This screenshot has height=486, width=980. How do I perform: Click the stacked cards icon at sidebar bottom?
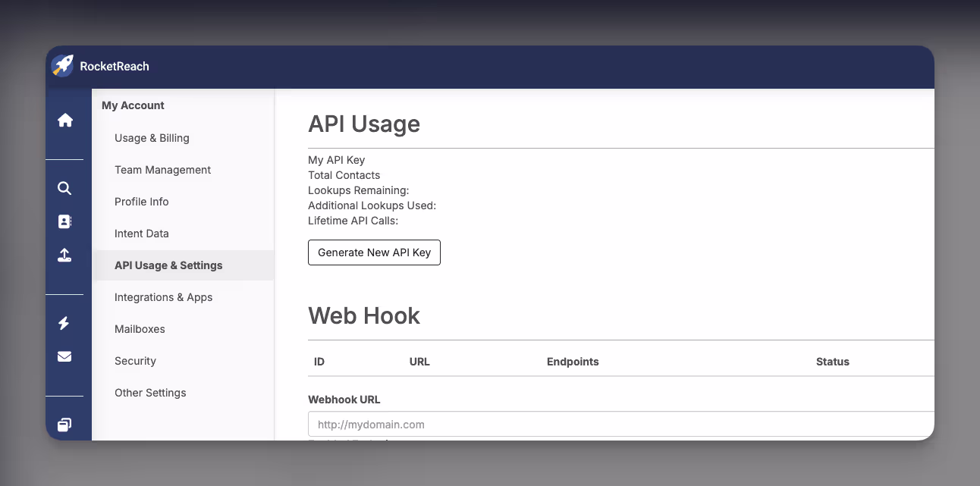pyautogui.click(x=64, y=425)
